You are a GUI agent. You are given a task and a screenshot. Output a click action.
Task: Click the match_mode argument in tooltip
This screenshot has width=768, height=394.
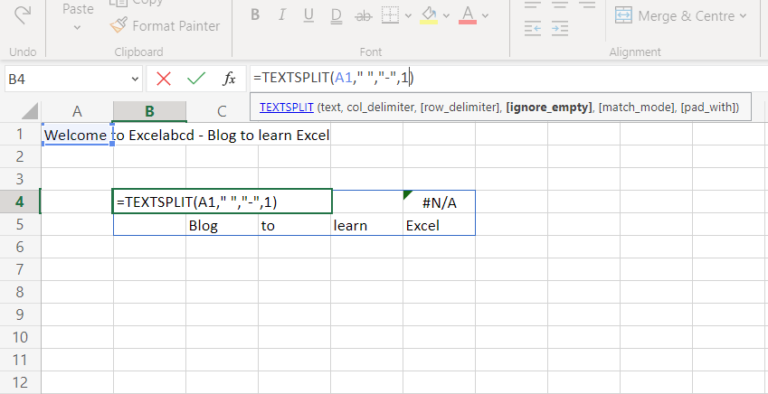pyautogui.click(x=637, y=107)
